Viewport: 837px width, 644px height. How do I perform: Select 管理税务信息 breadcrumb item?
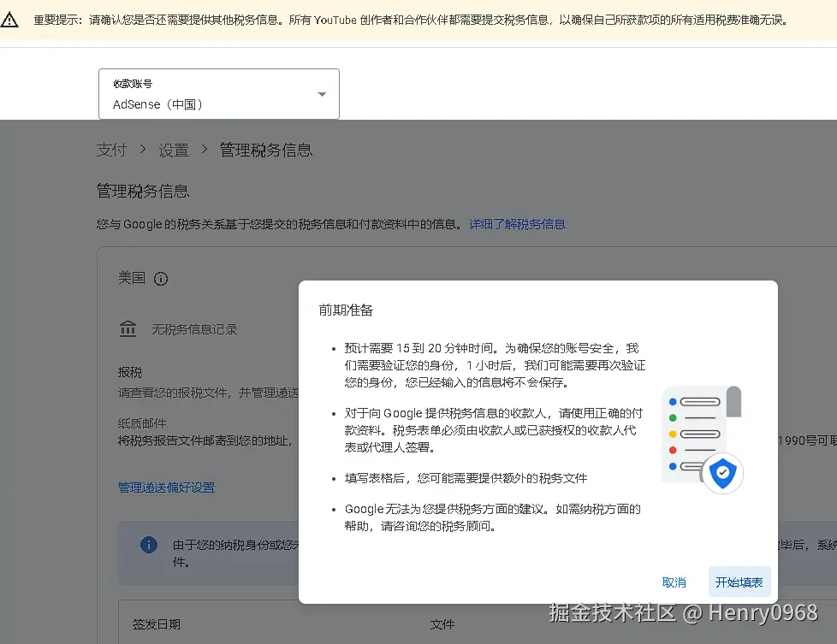266,150
